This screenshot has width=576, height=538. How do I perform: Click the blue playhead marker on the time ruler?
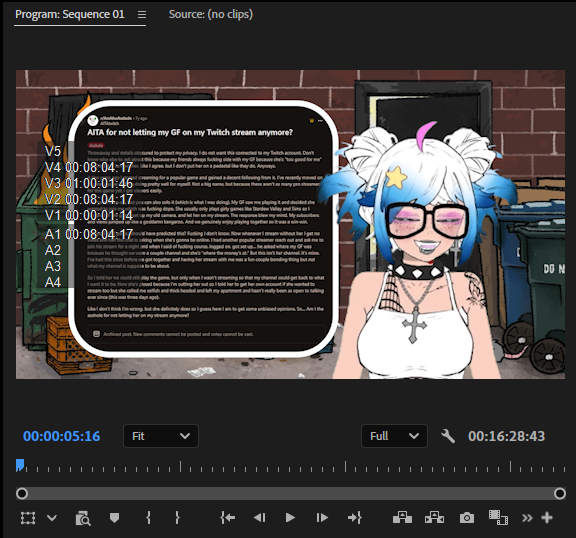[x=20, y=465]
